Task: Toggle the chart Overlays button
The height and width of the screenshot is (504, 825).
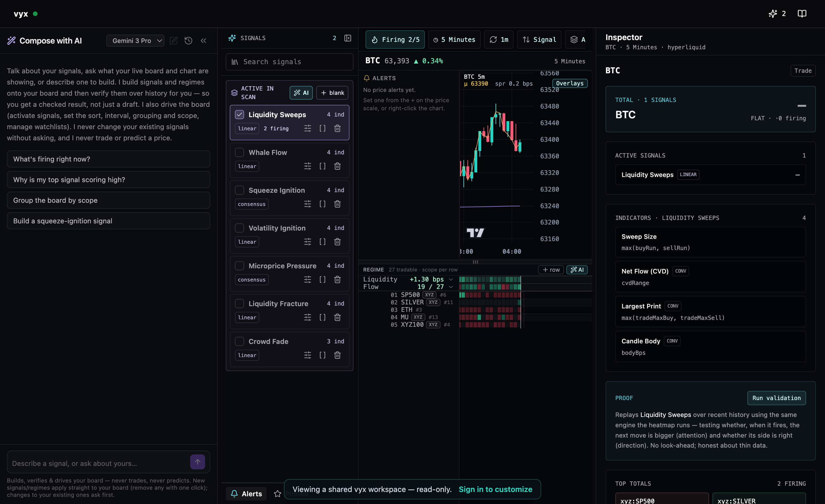Action: point(569,83)
